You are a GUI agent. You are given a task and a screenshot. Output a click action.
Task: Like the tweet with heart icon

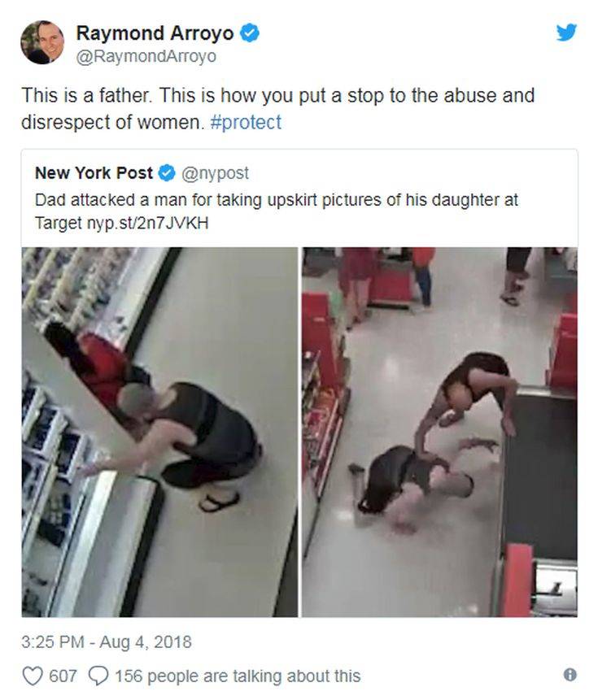point(33,676)
